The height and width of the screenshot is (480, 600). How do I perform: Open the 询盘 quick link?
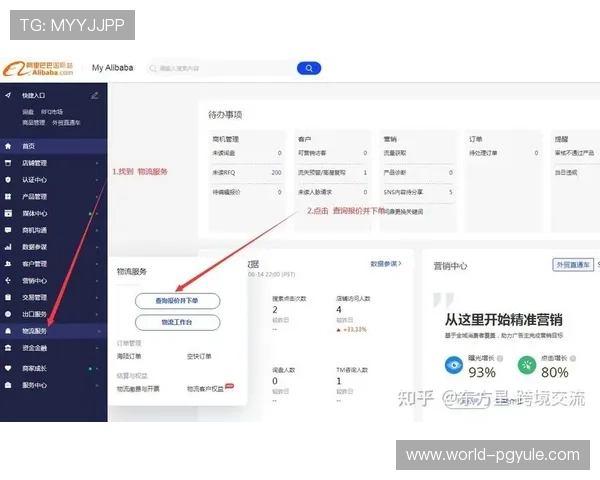pos(28,112)
